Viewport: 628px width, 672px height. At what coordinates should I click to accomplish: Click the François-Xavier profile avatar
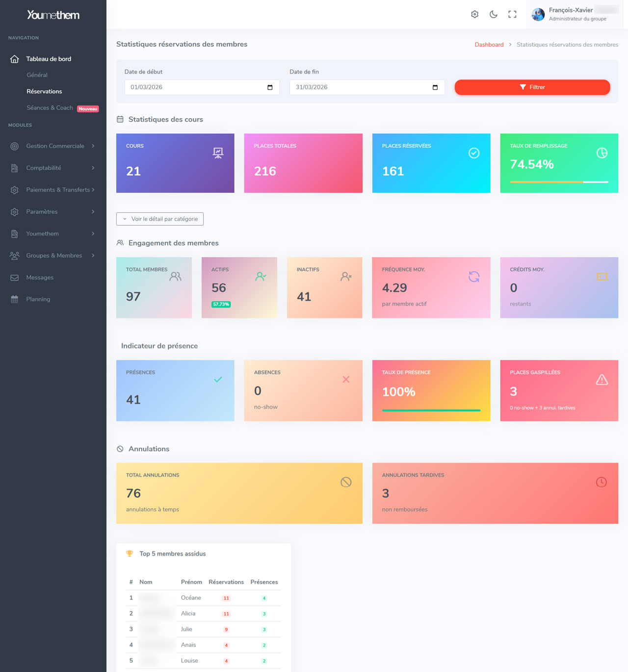click(538, 14)
